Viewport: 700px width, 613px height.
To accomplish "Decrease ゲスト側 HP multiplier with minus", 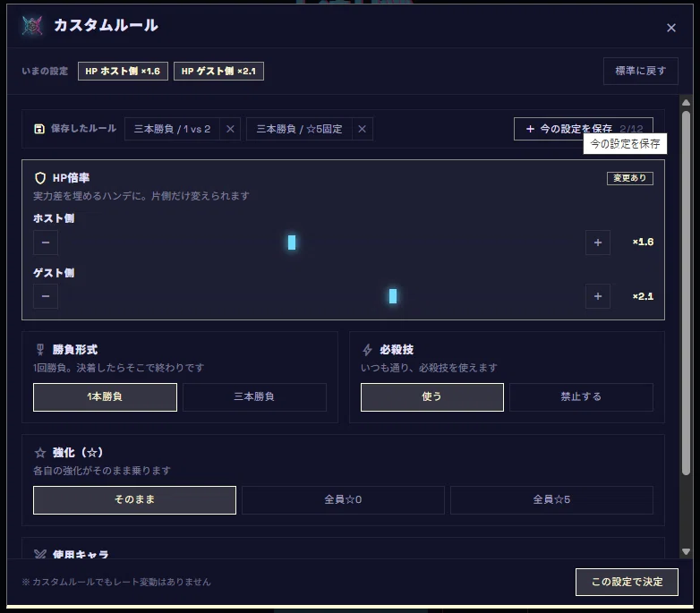I will click(46, 296).
